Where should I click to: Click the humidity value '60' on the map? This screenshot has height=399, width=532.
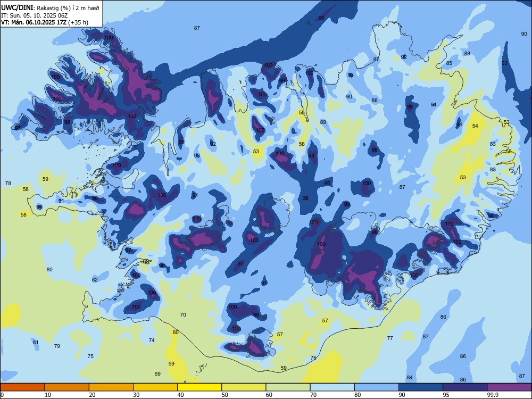(x=176, y=332)
